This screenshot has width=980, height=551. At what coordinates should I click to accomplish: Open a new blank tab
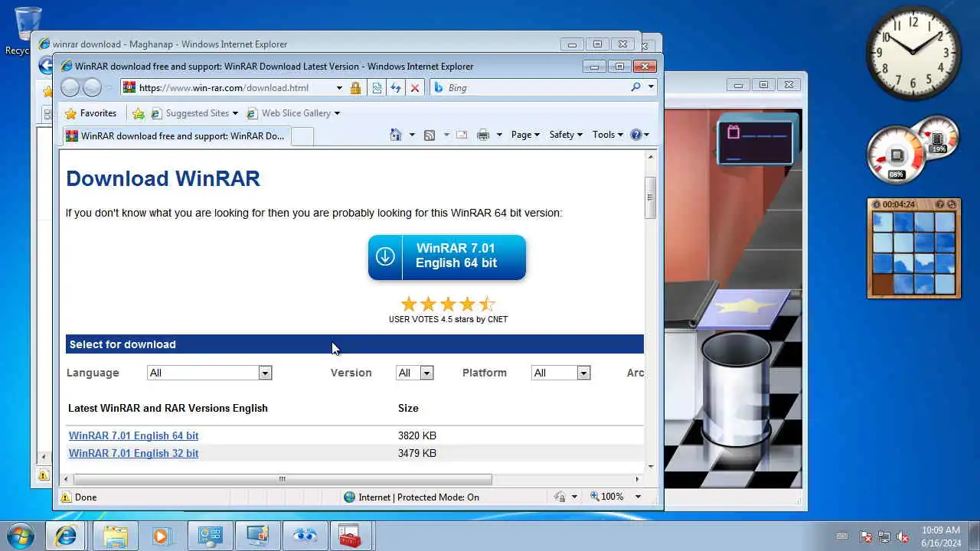pyautogui.click(x=302, y=136)
